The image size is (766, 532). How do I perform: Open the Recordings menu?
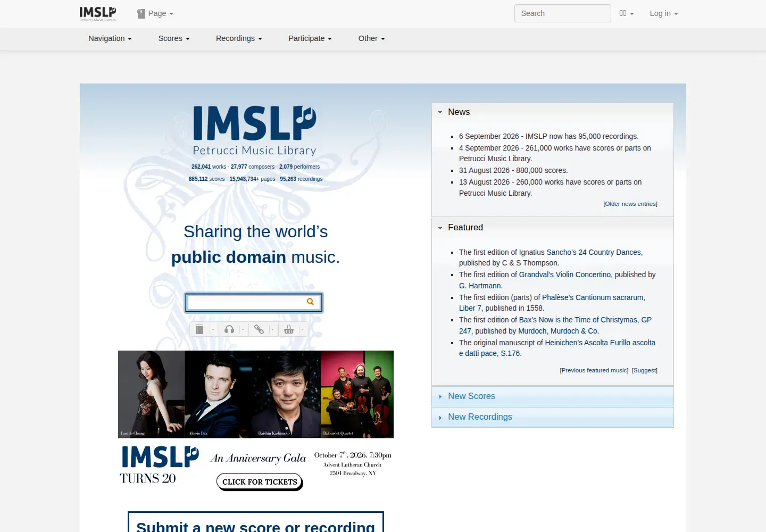tap(239, 38)
